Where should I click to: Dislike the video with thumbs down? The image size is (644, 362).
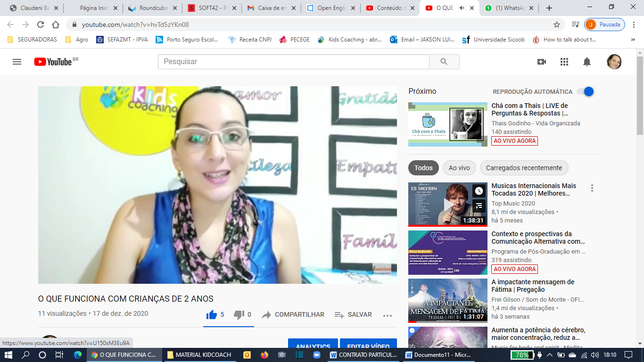pyautogui.click(x=239, y=314)
